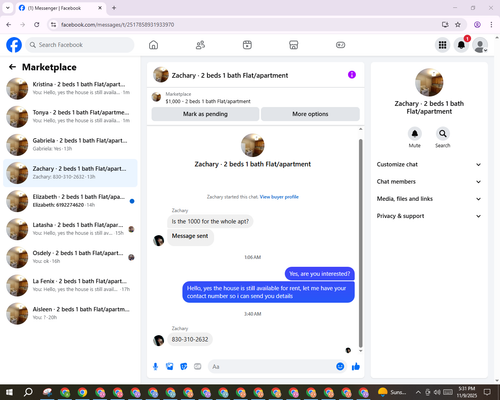Open the Menu grid icon
The height and width of the screenshot is (400, 500).
pyautogui.click(x=442, y=45)
